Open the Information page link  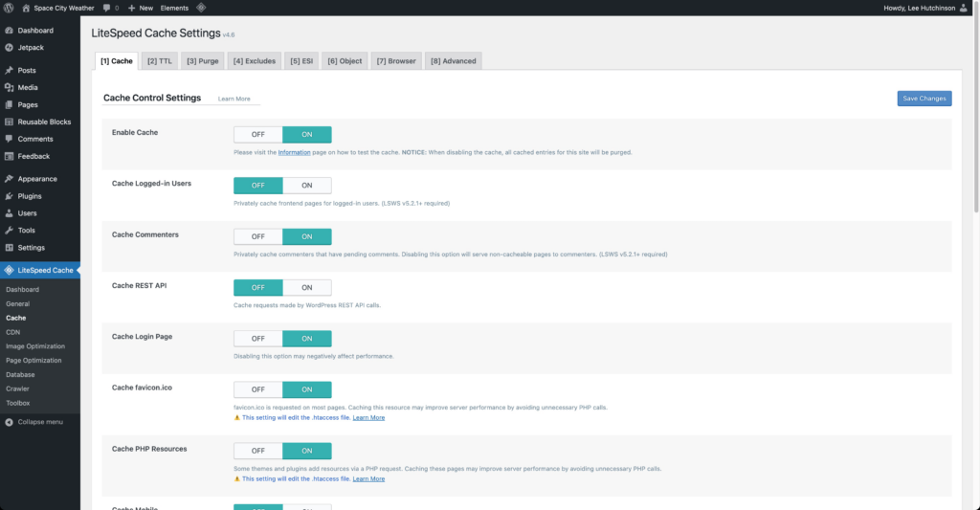tap(294, 152)
